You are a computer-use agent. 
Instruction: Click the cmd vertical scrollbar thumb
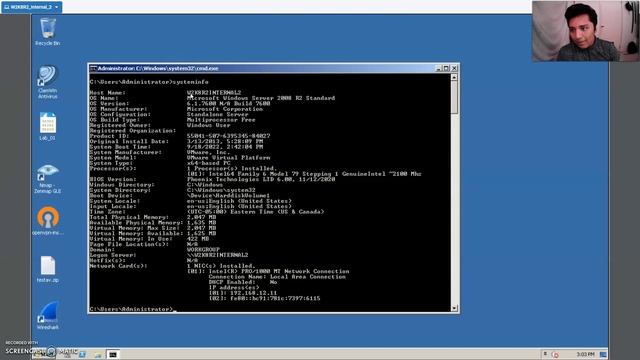tap(454, 97)
